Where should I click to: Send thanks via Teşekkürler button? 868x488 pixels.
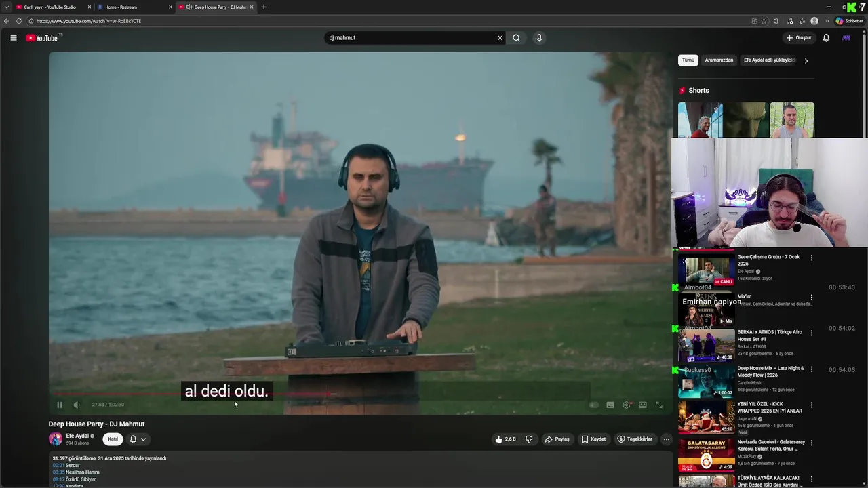click(x=634, y=439)
